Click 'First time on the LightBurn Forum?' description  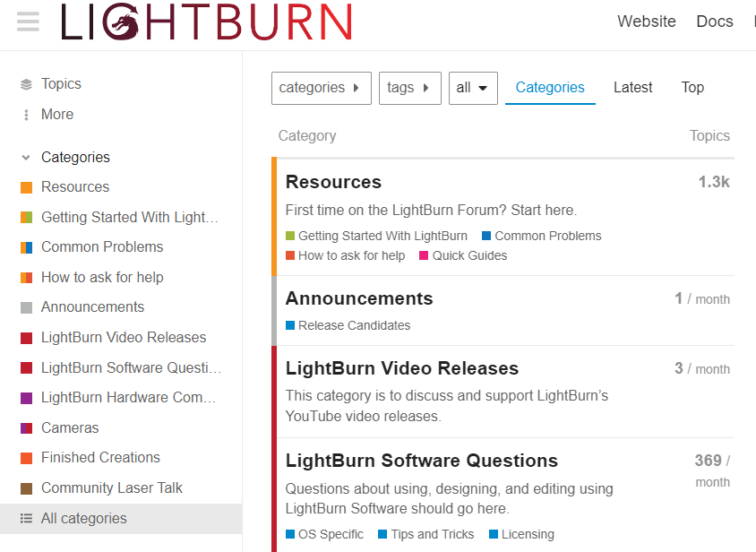pyautogui.click(x=431, y=211)
